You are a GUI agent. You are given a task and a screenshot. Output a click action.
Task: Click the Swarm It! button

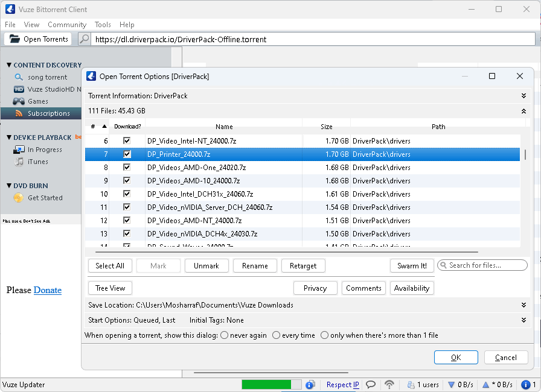pos(412,265)
